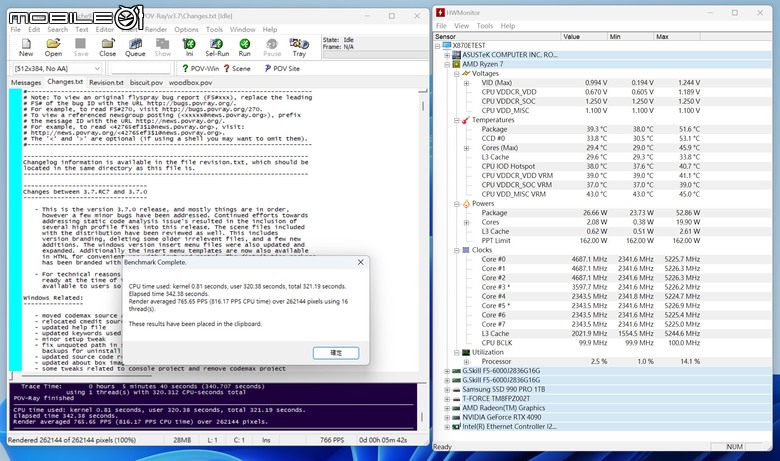
Task: Expand the VID (Max) row
Action: (466, 83)
